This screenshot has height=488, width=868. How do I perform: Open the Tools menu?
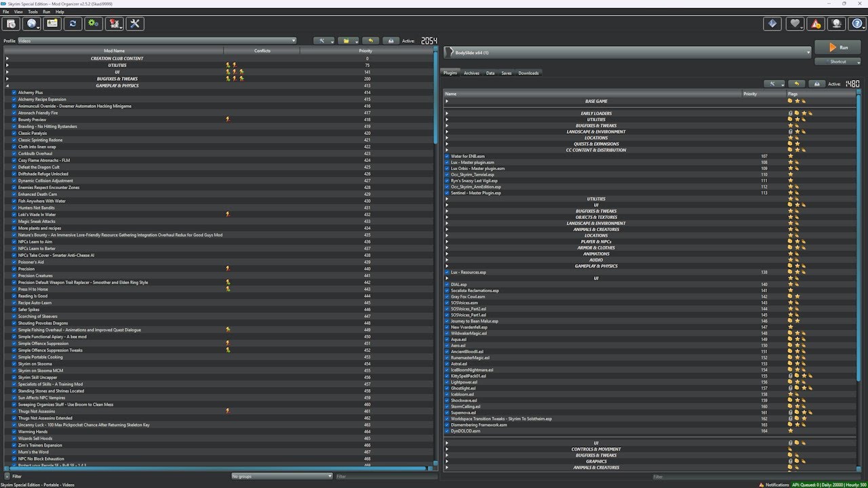tap(33, 12)
